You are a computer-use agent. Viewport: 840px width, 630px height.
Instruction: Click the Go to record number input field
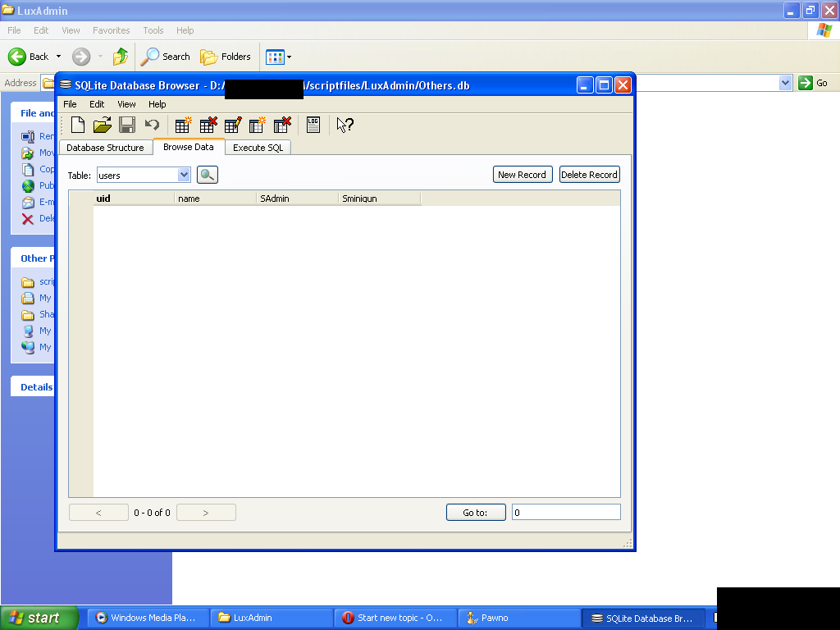click(566, 512)
